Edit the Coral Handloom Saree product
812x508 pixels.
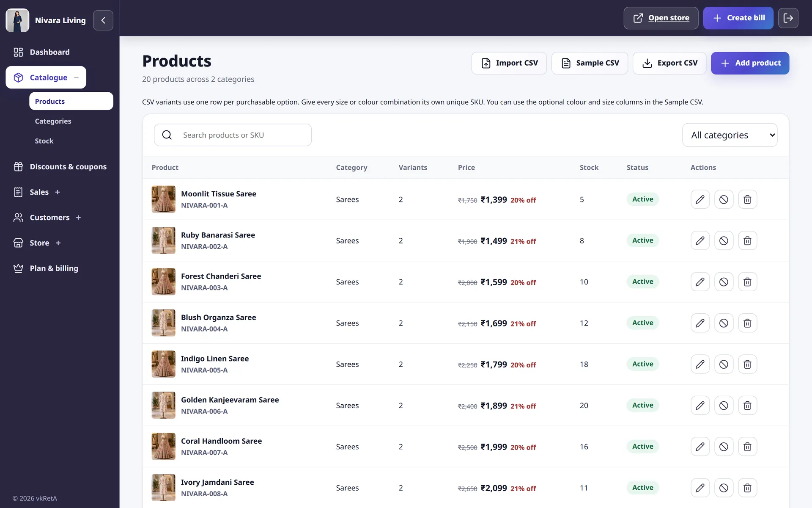coord(700,447)
